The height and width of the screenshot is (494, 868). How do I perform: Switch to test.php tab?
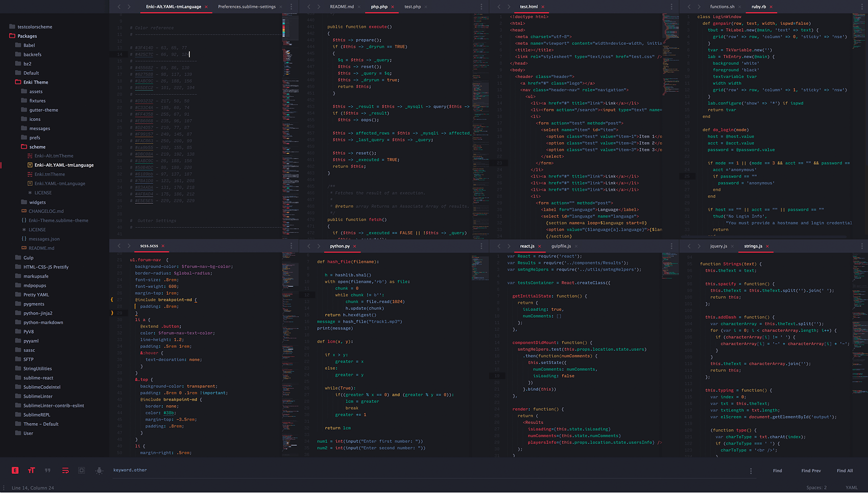(413, 7)
